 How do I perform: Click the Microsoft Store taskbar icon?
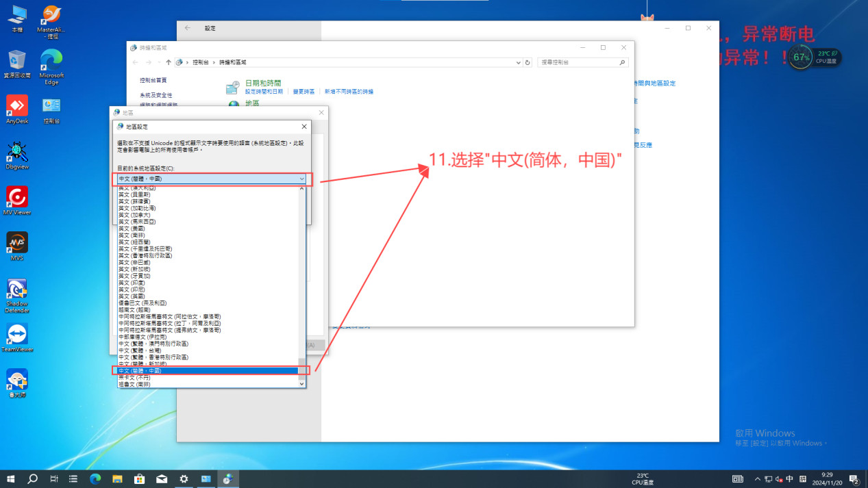click(139, 479)
